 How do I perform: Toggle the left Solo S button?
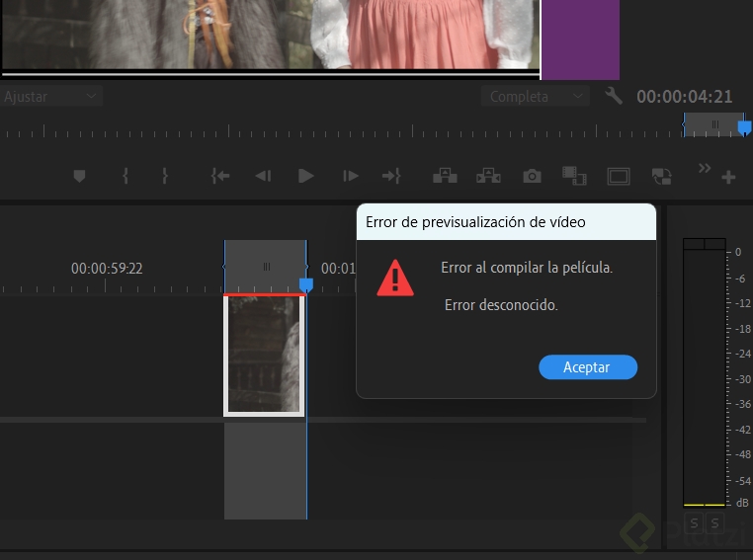coord(694,523)
